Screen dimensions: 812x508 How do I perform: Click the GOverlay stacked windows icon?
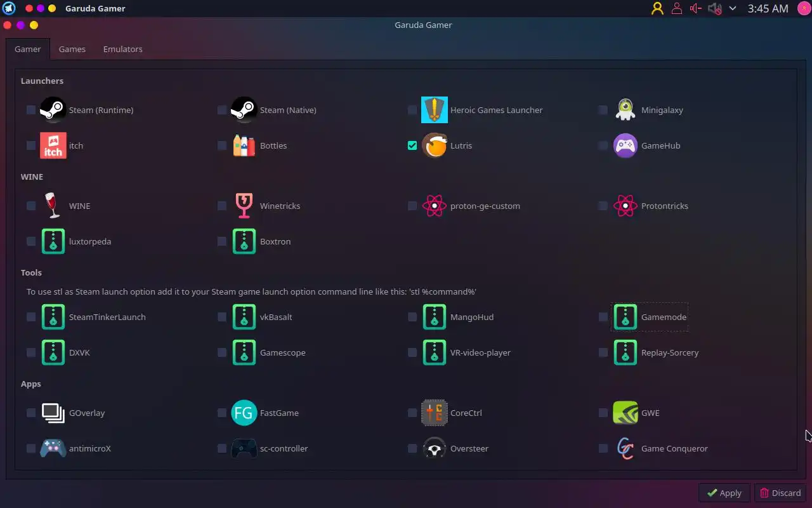tap(53, 413)
